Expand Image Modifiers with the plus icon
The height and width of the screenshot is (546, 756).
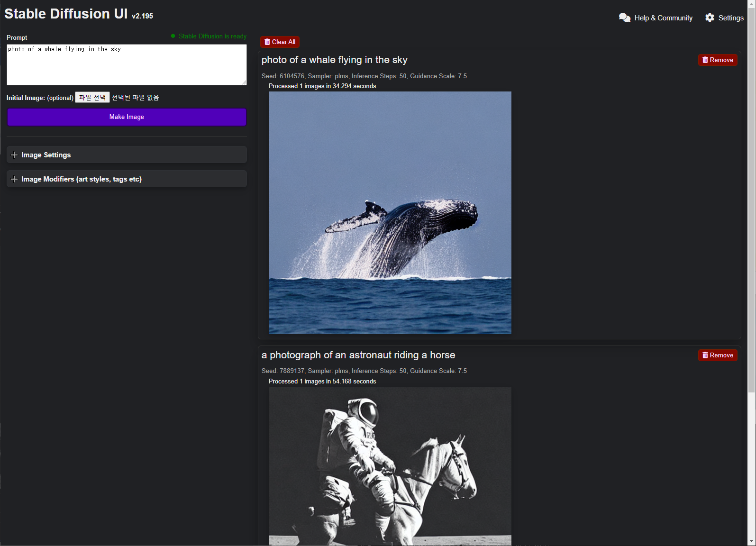coord(14,179)
